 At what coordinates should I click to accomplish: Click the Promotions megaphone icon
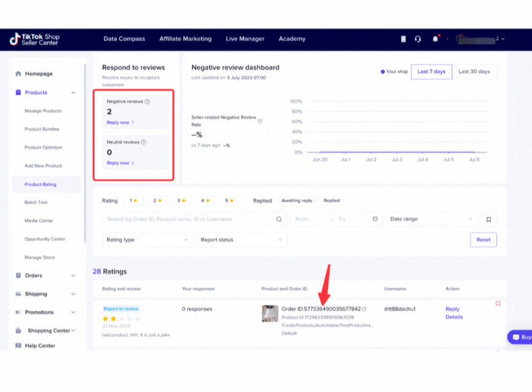(x=18, y=312)
